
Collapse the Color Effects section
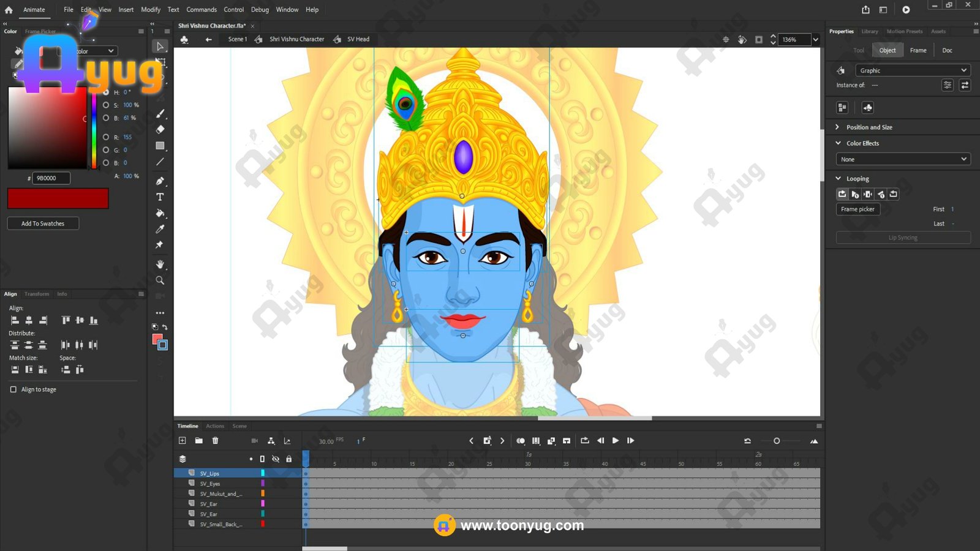pos(837,143)
